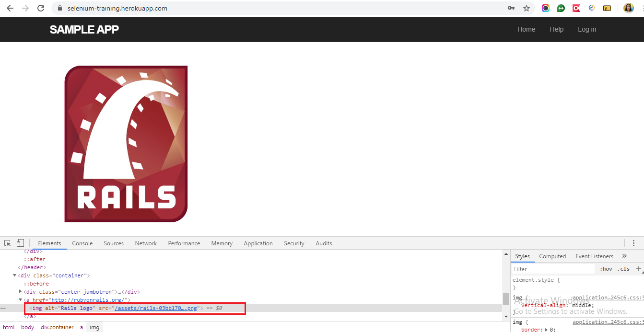Add a new style rule plus icon
The width and height of the screenshot is (644, 332).
pos(638,269)
